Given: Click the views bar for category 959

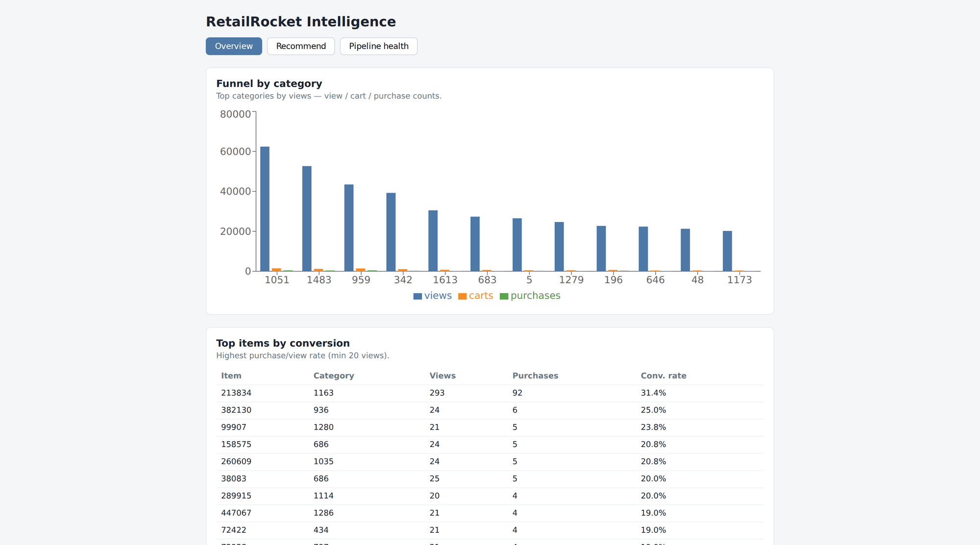Looking at the screenshot, I should pyautogui.click(x=349, y=228).
